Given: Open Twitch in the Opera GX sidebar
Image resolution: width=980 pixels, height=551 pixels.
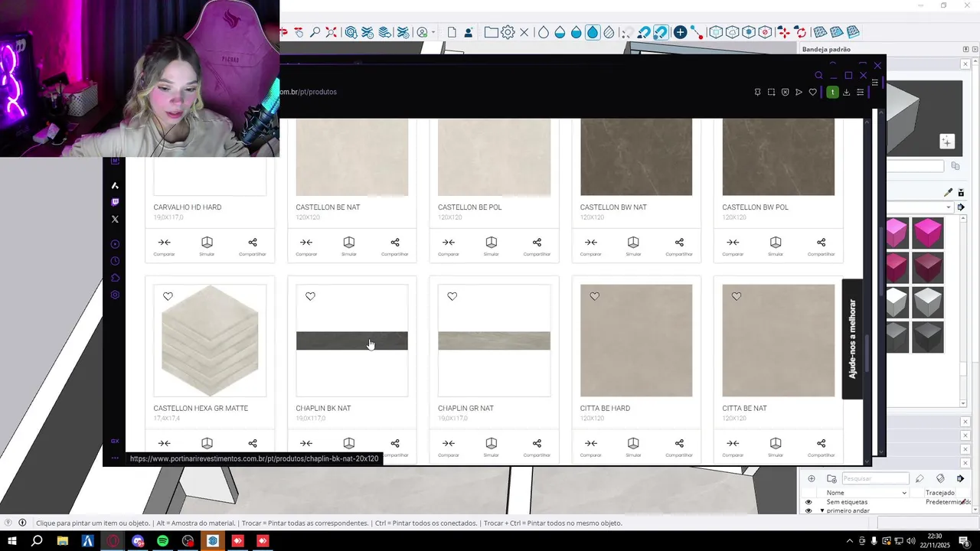Looking at the screenshot, I should pyautogui.click(x=115, y=202).
